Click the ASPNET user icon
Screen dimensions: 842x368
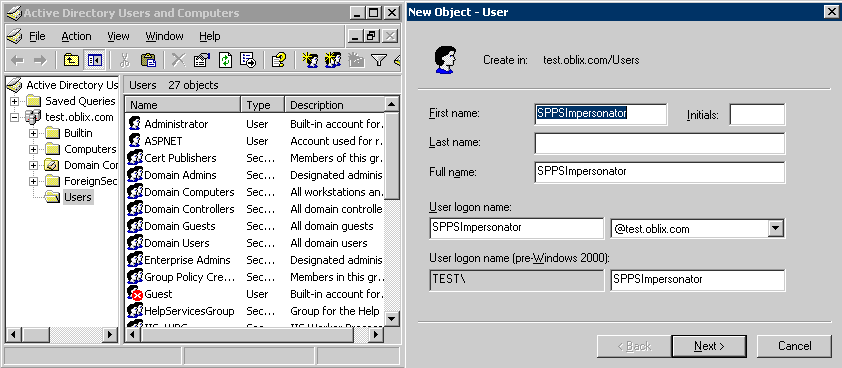click(x=134, y=141)
